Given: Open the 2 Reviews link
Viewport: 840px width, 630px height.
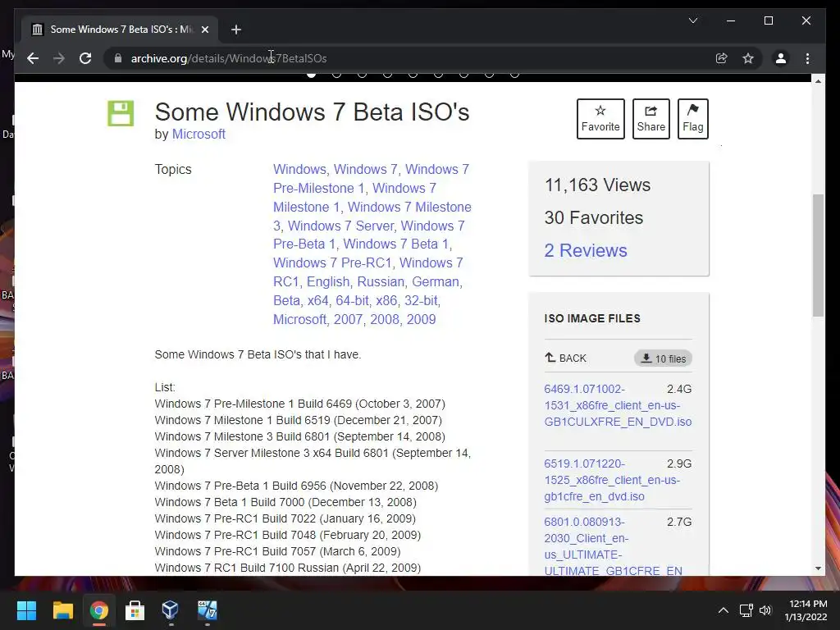Looking at the screenshot, I should [586, 250].
